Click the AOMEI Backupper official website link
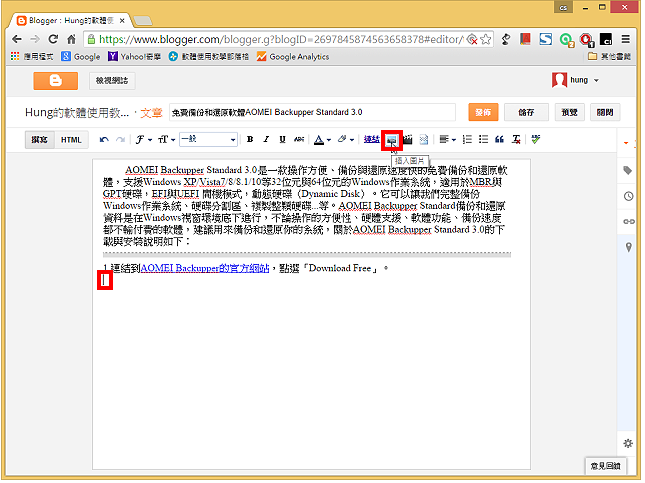Screen dimensions: 645x483 tap(204, 269)
